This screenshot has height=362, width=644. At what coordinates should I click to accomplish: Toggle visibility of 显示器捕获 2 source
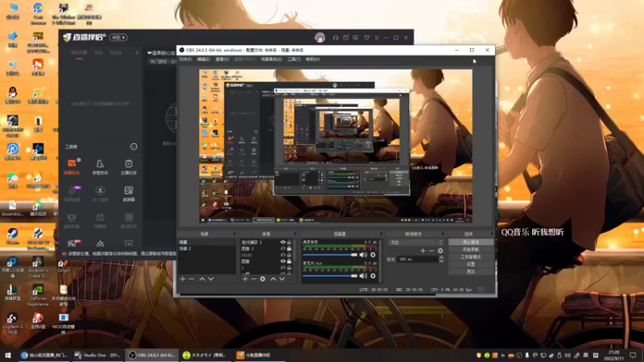[283, 242]
